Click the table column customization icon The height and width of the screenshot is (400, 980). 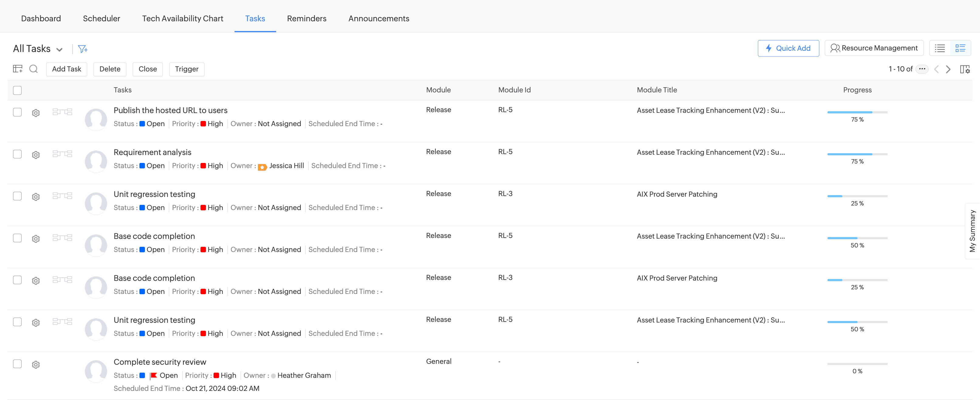coord(18,69)
